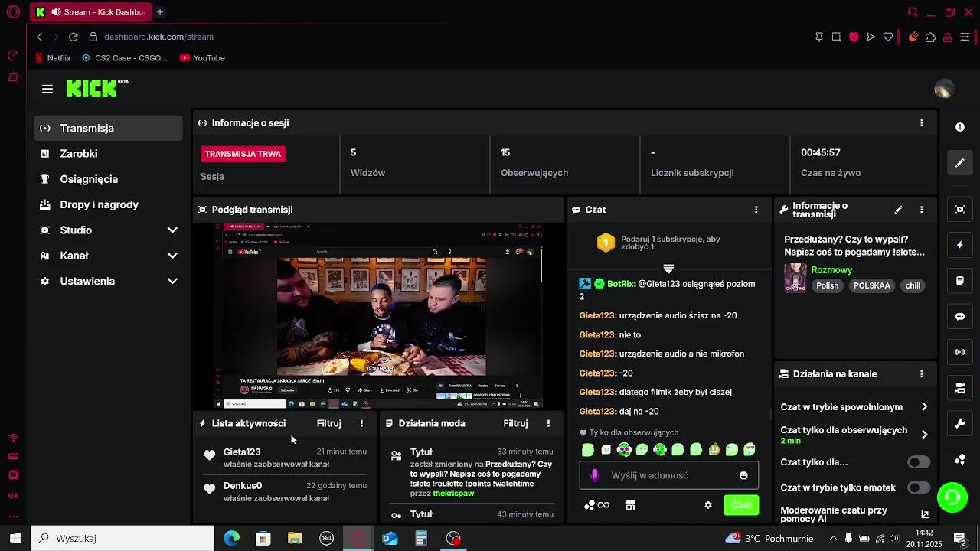Open options menu of Informacje o transmisji

tap(921, 209)
